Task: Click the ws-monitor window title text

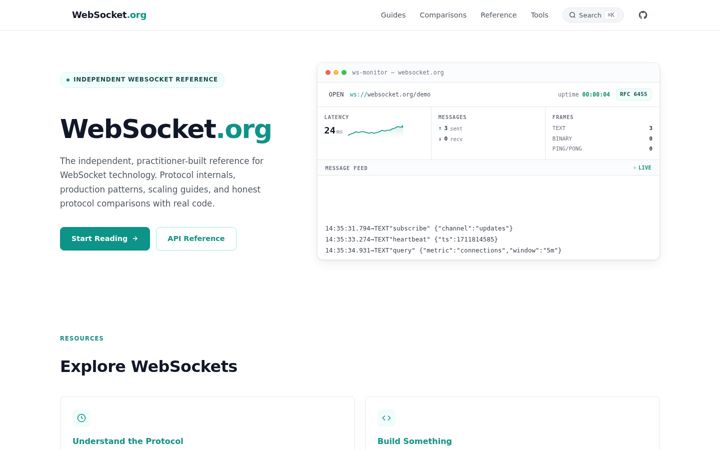Action: click(398, 73)
